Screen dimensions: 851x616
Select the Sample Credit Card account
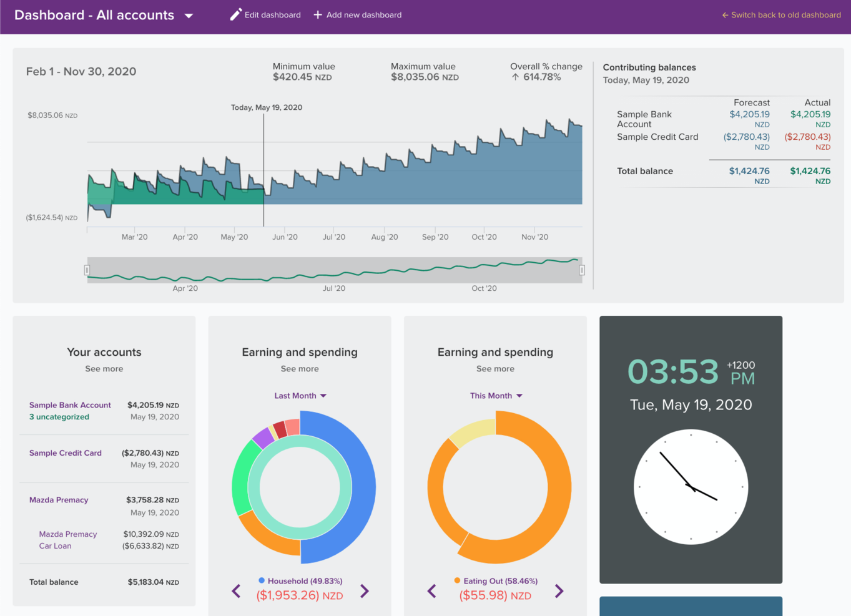tap(65, 452)
